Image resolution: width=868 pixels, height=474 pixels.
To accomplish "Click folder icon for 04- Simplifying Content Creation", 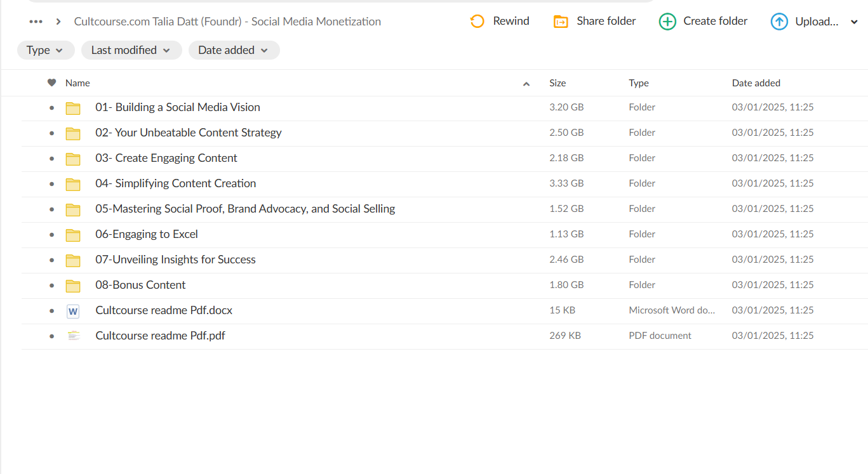I will [73, 184].
